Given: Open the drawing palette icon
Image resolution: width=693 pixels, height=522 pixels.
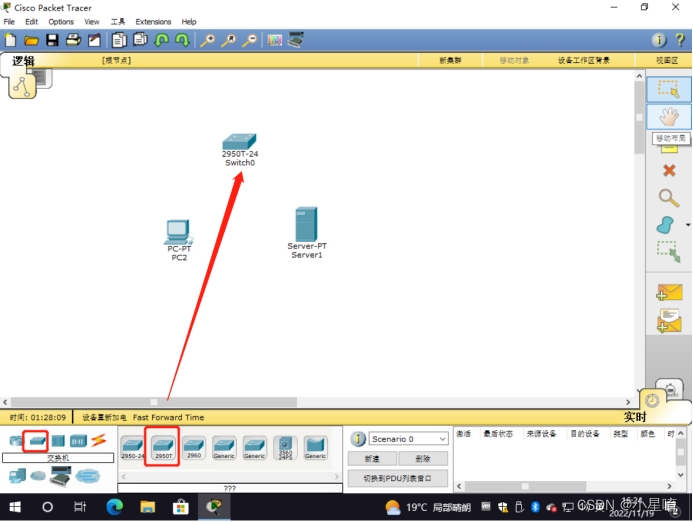Looking at the screenshot, I should pyautogui.click(x=274, y=41).
